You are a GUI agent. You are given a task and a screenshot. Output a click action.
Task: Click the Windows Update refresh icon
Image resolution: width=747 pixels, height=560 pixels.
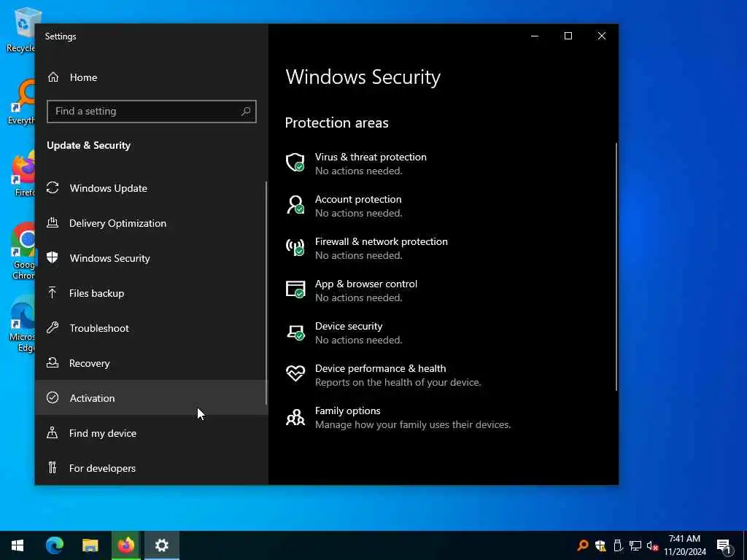[53, 188]
